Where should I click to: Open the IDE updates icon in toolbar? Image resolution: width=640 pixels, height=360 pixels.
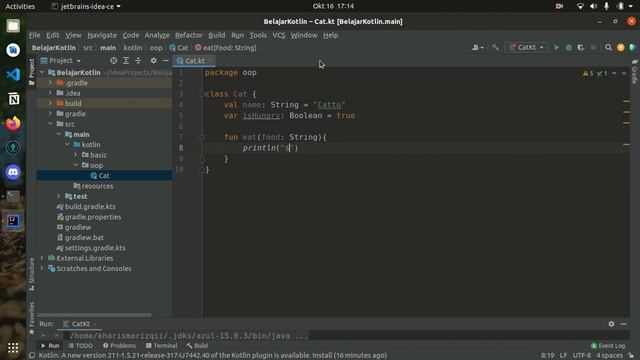click(620, 48)
